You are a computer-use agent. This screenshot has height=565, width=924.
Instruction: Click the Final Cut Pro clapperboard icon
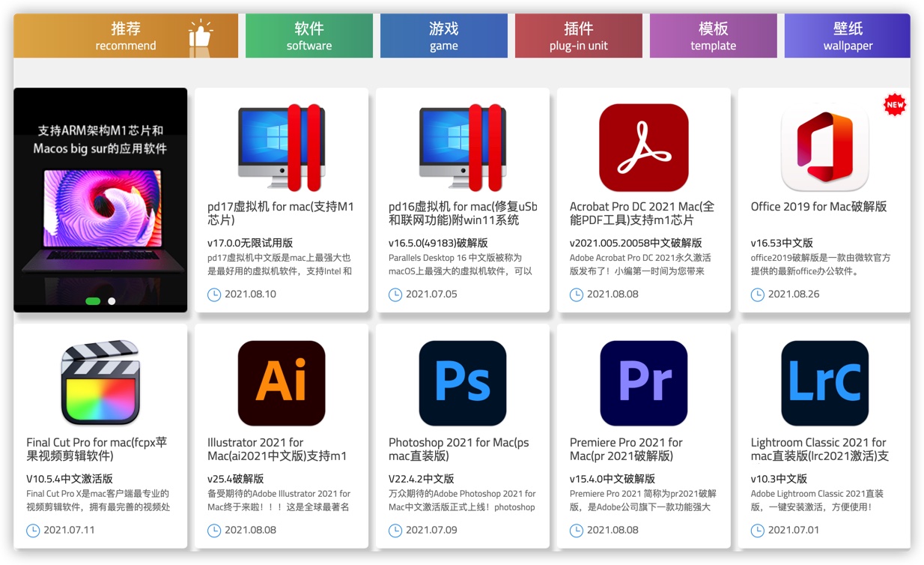point(100,384)
